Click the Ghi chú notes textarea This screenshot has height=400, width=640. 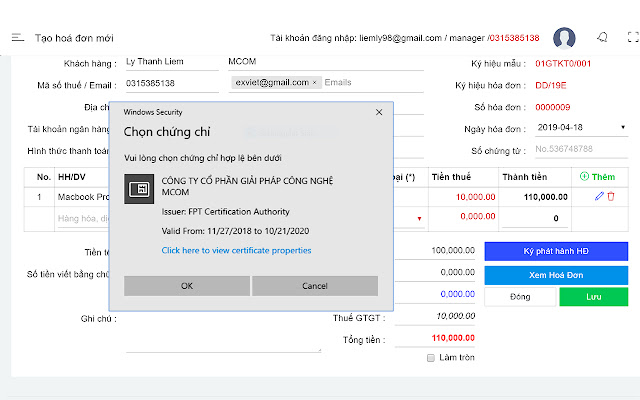click(x=224, y=331)
